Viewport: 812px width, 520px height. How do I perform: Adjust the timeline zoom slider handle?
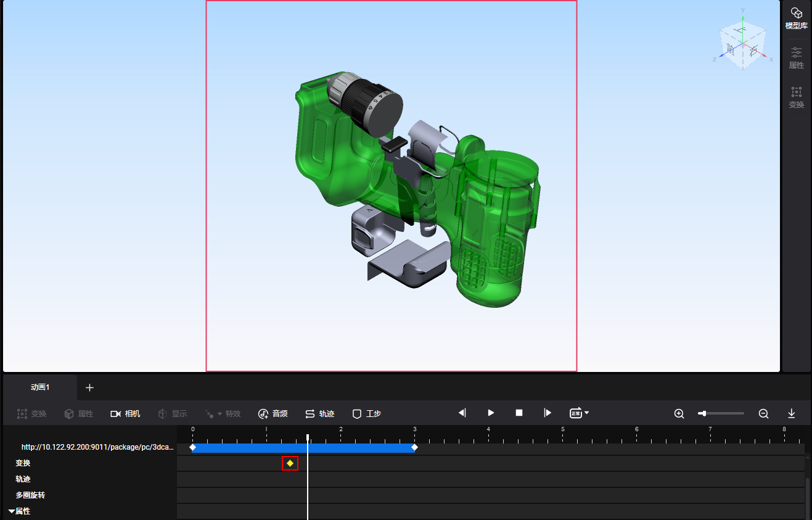[703, 413]
